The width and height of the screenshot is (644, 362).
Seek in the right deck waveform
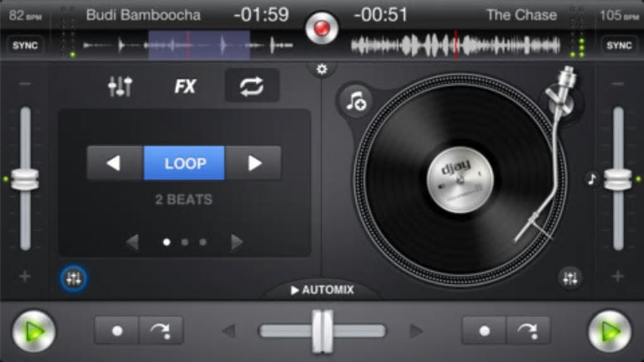click(456, 45)
